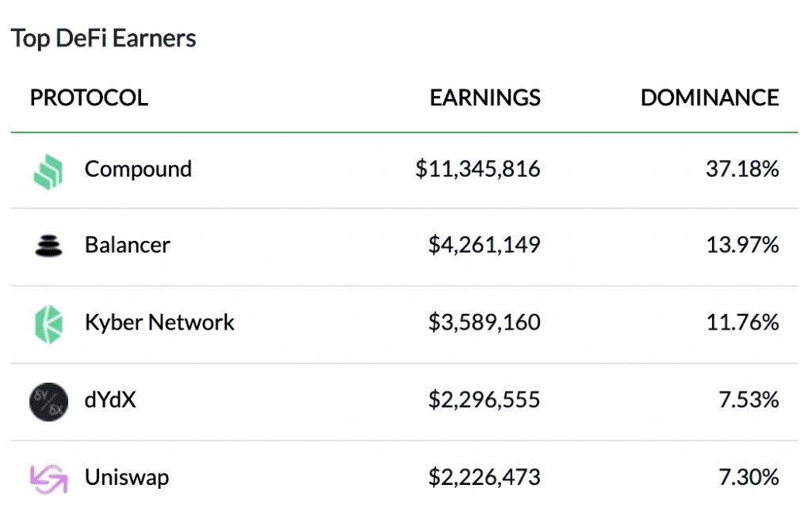
Task: Sort table by EARNINGS column header
Action: click(x=485, y=97)
